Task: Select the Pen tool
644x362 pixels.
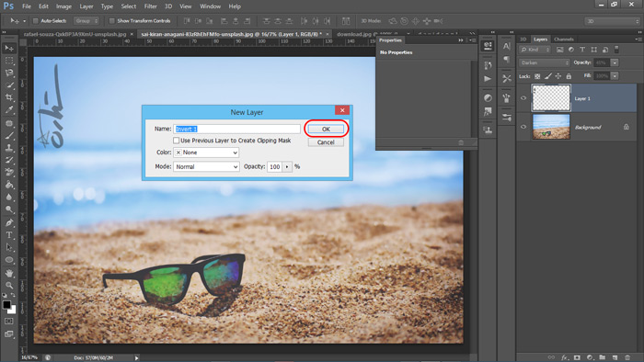Action: [9, 222]
